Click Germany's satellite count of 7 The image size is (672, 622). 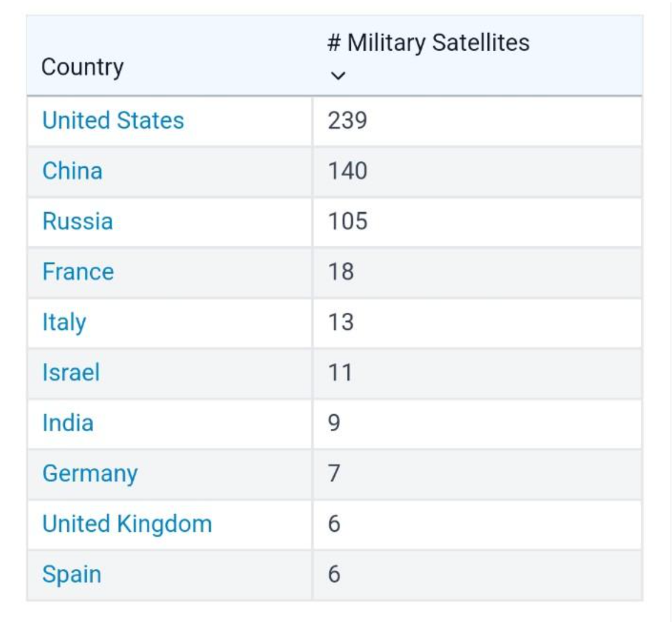click(x=334, y=474)
